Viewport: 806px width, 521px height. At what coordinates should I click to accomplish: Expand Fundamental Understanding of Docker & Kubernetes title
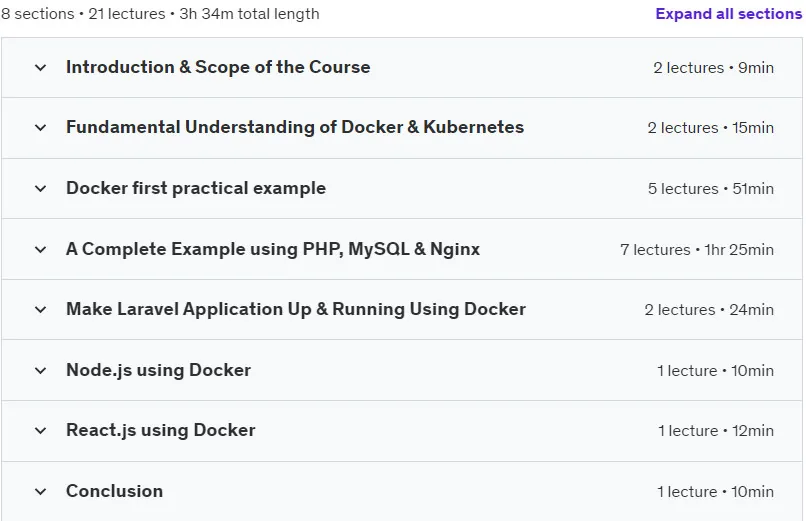coord(295,127)
